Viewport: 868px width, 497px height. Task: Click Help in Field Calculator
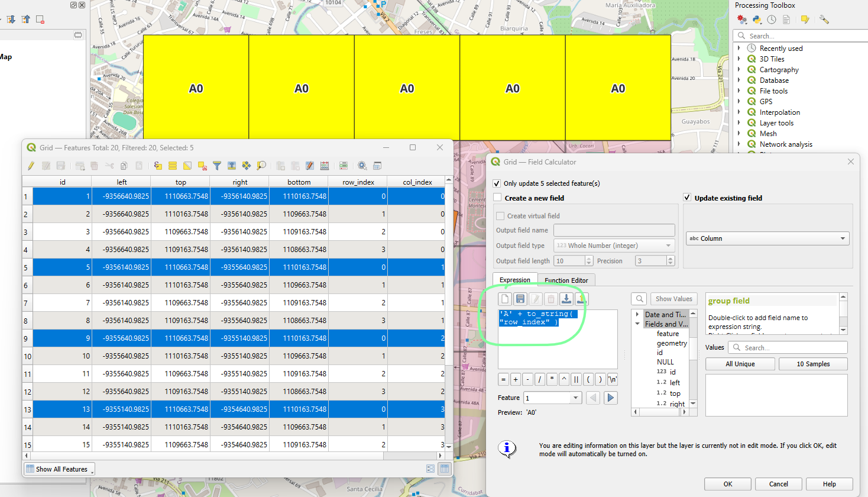tap(830, 484)
